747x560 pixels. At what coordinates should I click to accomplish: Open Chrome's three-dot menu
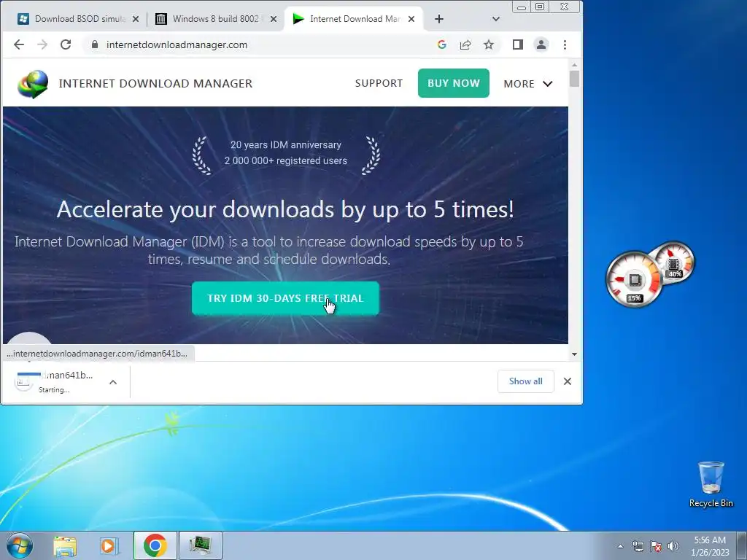click(565, 44)
